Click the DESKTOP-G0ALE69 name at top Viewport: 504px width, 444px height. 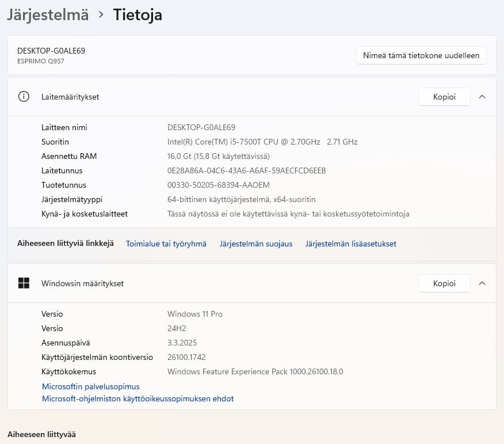tap(51, 51)
